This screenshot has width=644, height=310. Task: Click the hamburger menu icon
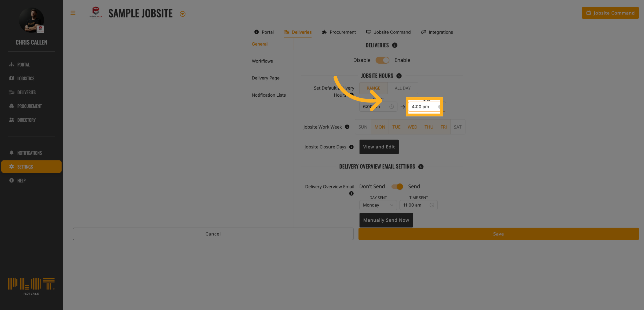click(x=73, y=13)
